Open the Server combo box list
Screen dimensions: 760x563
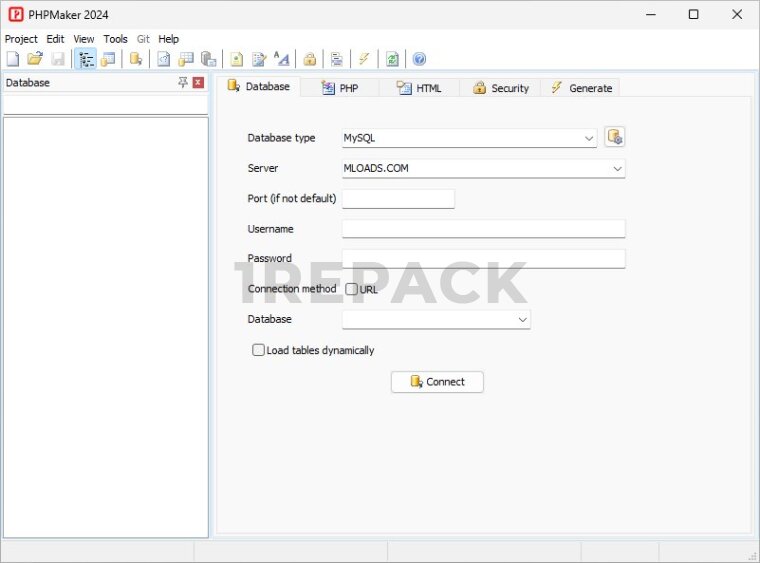click(617, 169)
